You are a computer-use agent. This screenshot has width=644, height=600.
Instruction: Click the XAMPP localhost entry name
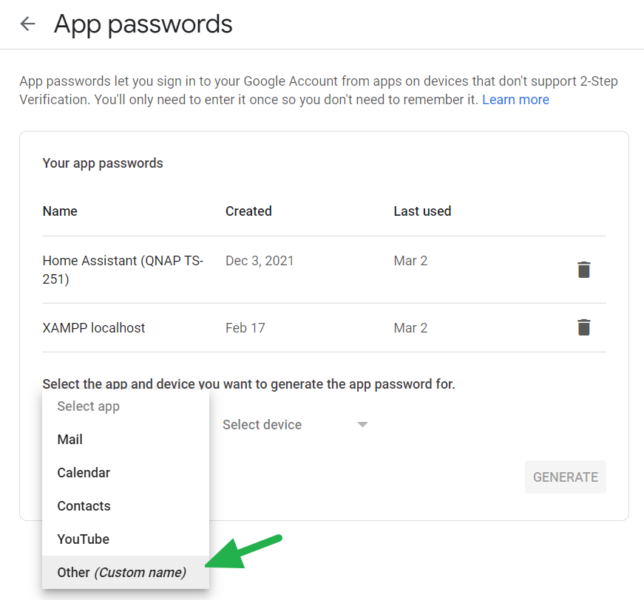click(93, 328)
